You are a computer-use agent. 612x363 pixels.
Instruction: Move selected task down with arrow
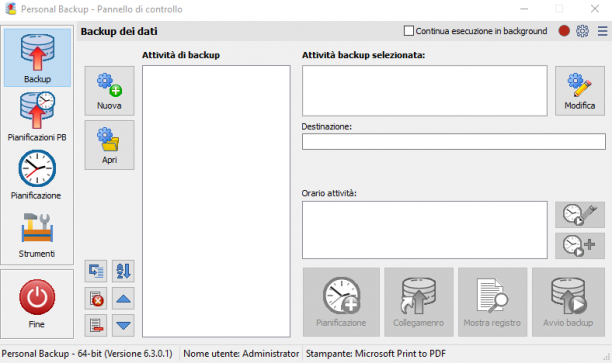point(123,325)
